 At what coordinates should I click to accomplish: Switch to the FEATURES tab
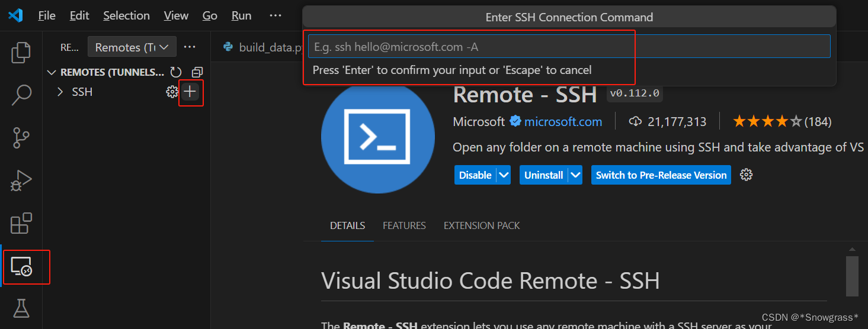point(404,225)
